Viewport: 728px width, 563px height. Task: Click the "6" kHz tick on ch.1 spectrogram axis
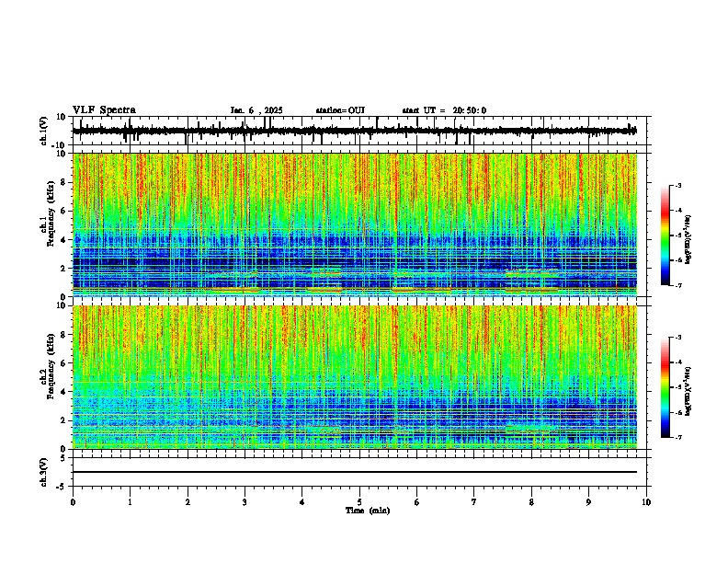[63, 211]
